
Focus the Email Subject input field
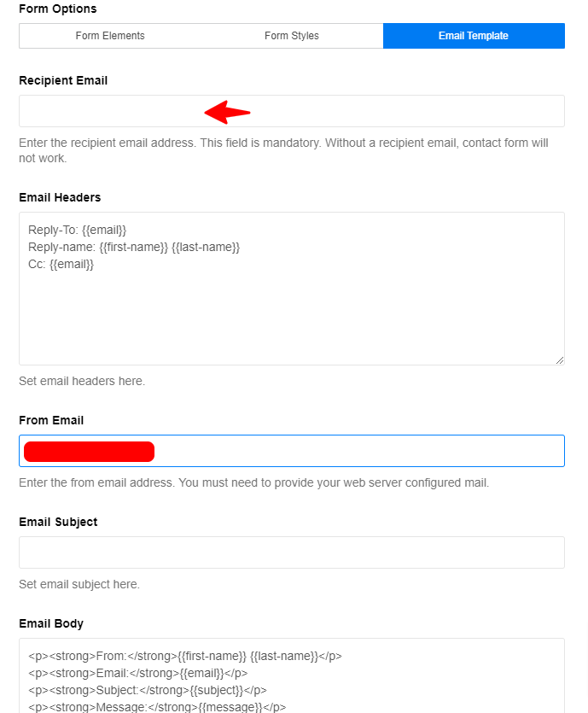(x=292, y=552)
